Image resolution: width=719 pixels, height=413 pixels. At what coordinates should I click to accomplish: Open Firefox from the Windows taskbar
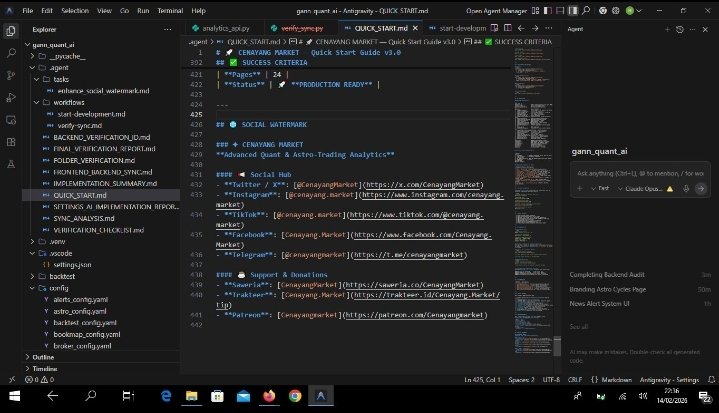click(269, 396)
